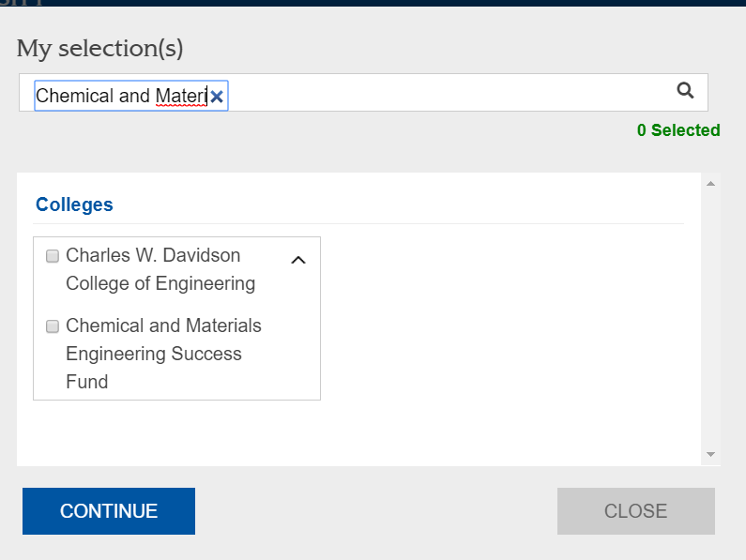
Task: Tick the Chemical and Materials Engineering checkbox
Action: point(53,326)
